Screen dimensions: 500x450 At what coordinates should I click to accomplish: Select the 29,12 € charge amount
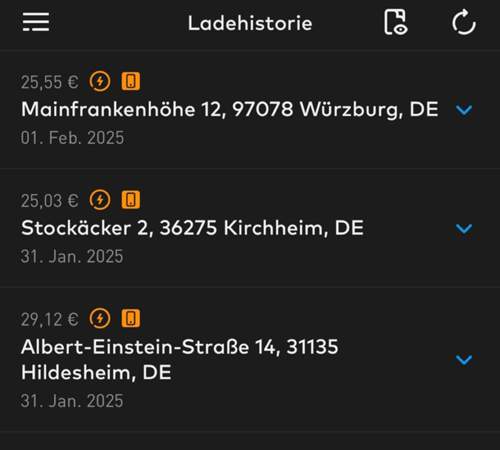coord(50,319)
